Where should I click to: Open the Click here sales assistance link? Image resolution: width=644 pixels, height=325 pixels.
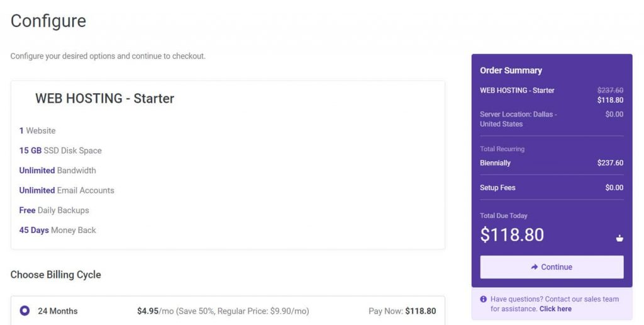click(555, 309)
